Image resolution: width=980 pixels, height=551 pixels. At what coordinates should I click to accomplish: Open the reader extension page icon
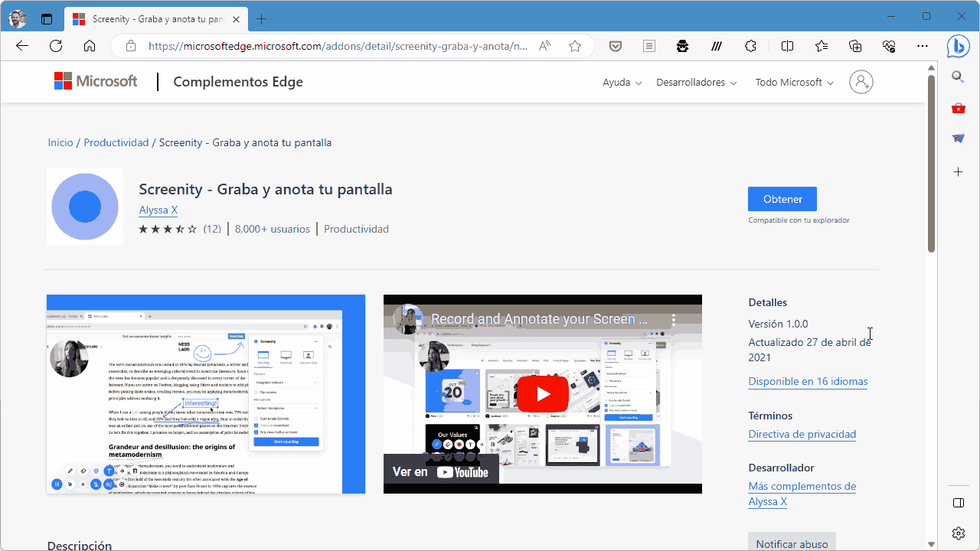649,46
